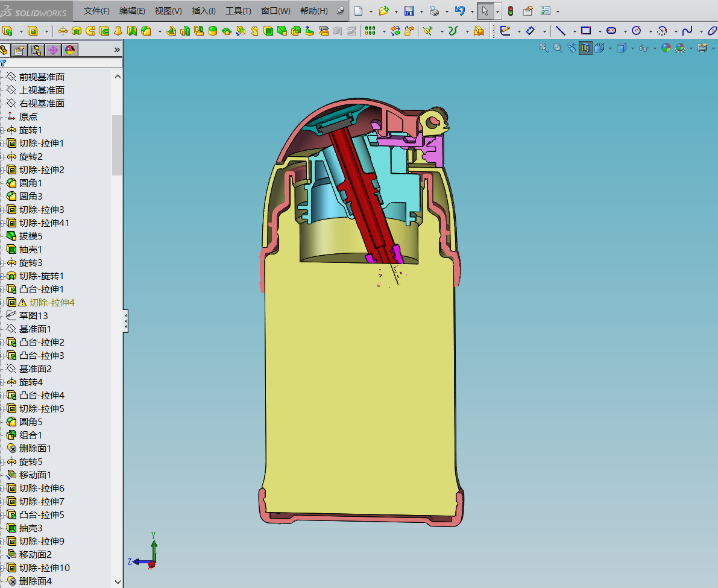Select the Straight Slot sketch tool
The image size is (718, 588).
point(611,31)
